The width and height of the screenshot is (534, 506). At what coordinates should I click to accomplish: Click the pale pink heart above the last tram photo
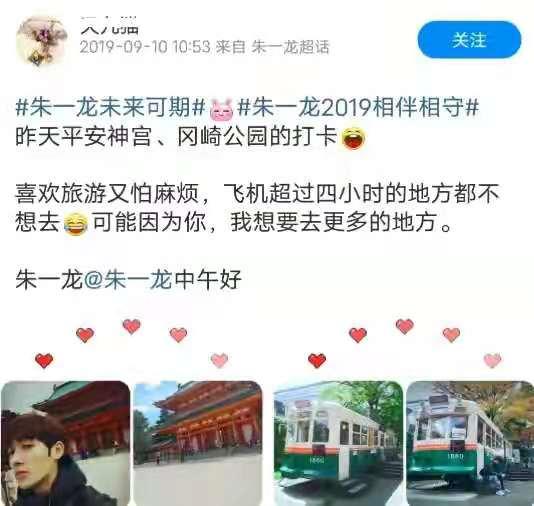(492, 360)
